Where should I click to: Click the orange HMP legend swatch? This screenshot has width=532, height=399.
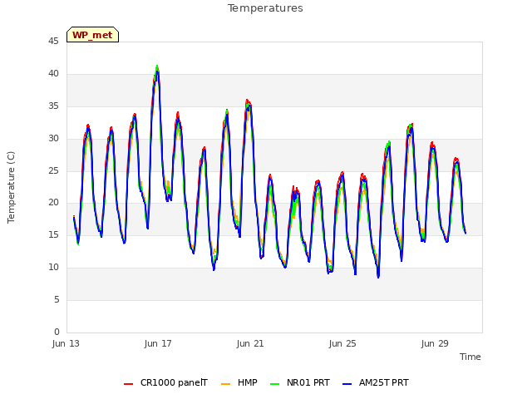click(x=225, y=384)
